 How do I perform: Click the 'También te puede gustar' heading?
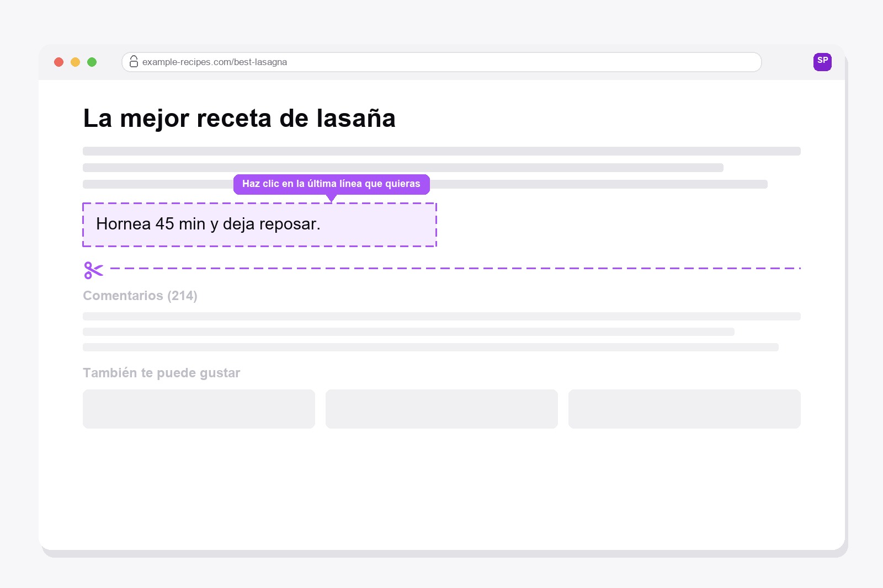(161, 373)
